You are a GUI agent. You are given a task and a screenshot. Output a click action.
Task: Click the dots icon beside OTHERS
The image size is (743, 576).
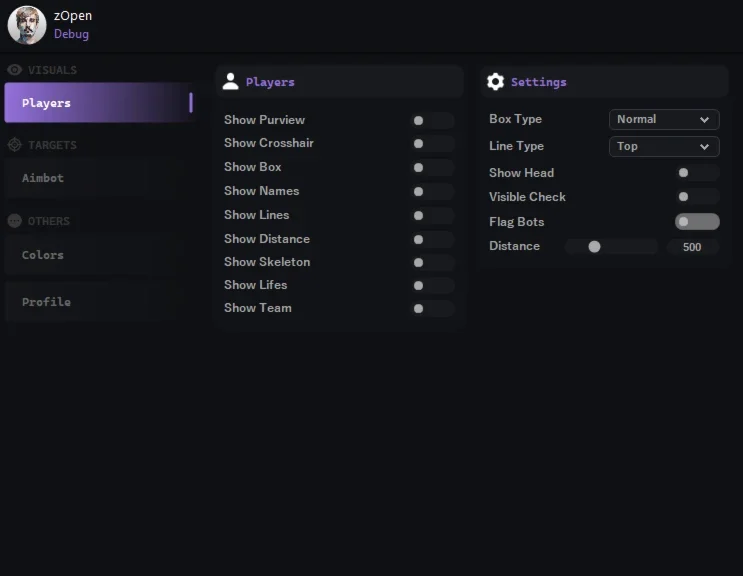point(15,221)
